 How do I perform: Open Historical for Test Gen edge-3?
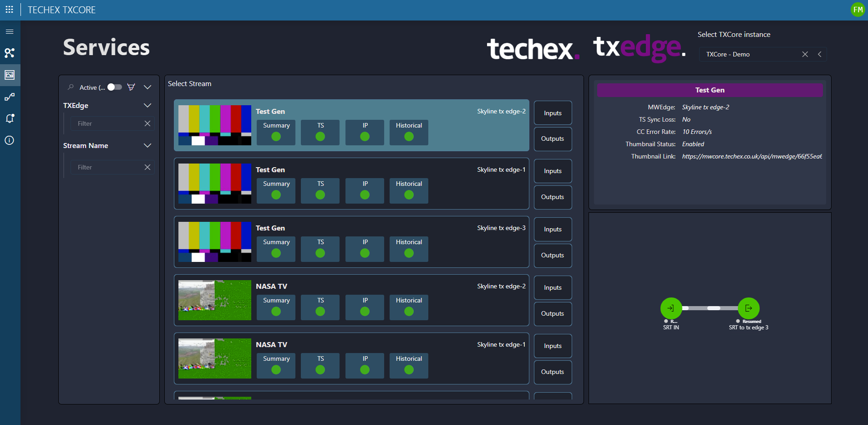click(409, 249)
